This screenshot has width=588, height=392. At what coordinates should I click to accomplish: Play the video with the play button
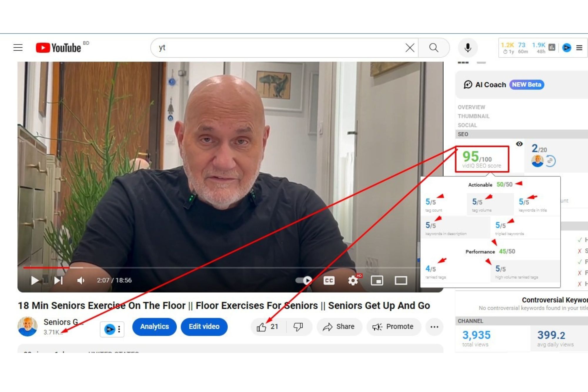coord(35,281)
